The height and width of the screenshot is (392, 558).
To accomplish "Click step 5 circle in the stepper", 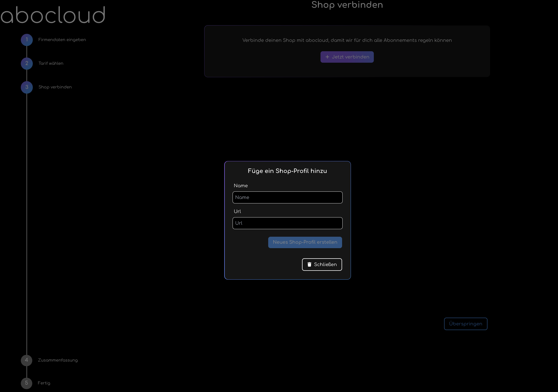I will [x=27, y=383].
